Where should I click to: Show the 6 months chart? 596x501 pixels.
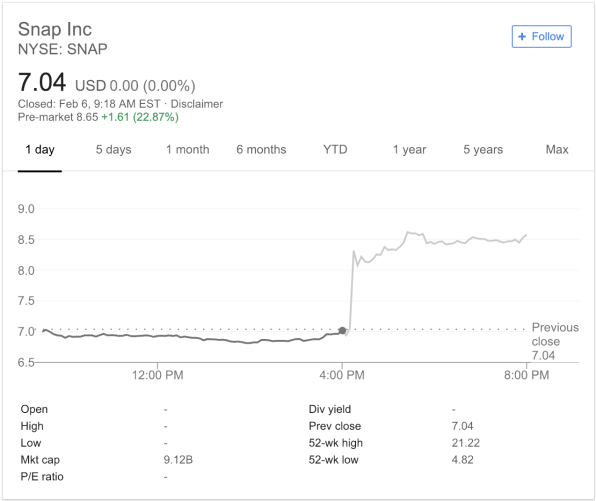click(261, 149)
